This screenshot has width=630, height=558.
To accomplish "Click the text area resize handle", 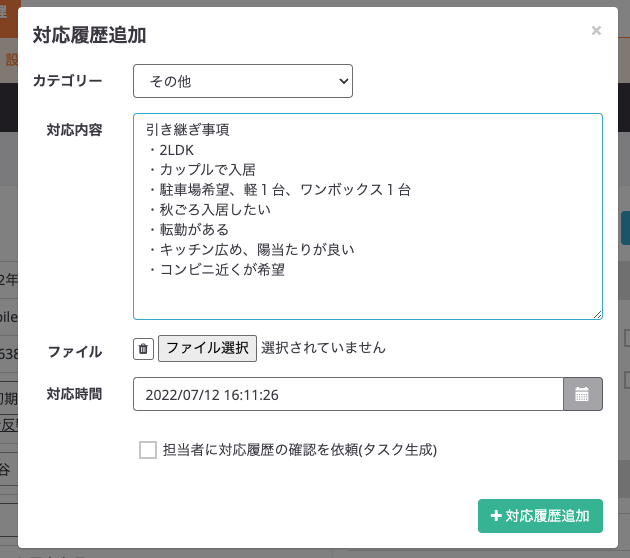I will [597, 315].
